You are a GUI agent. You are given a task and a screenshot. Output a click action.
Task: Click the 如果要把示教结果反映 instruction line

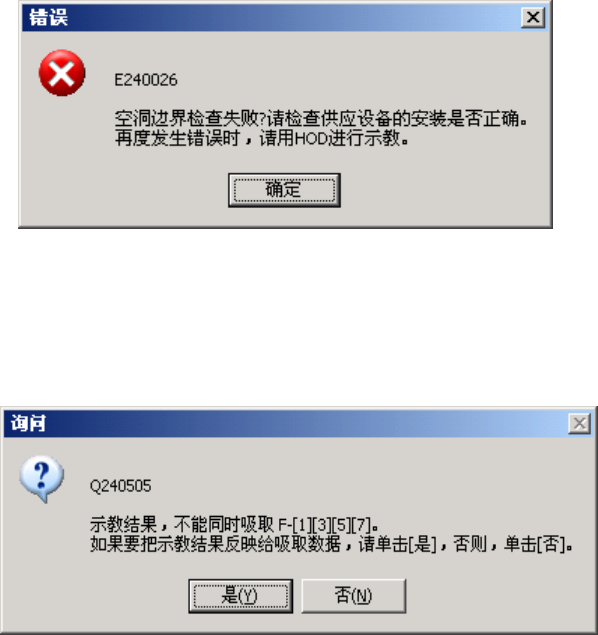click(331, 544)
